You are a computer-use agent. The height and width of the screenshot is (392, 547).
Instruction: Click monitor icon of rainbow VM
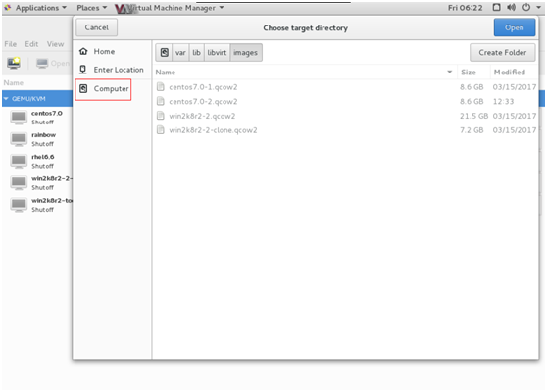19,139
